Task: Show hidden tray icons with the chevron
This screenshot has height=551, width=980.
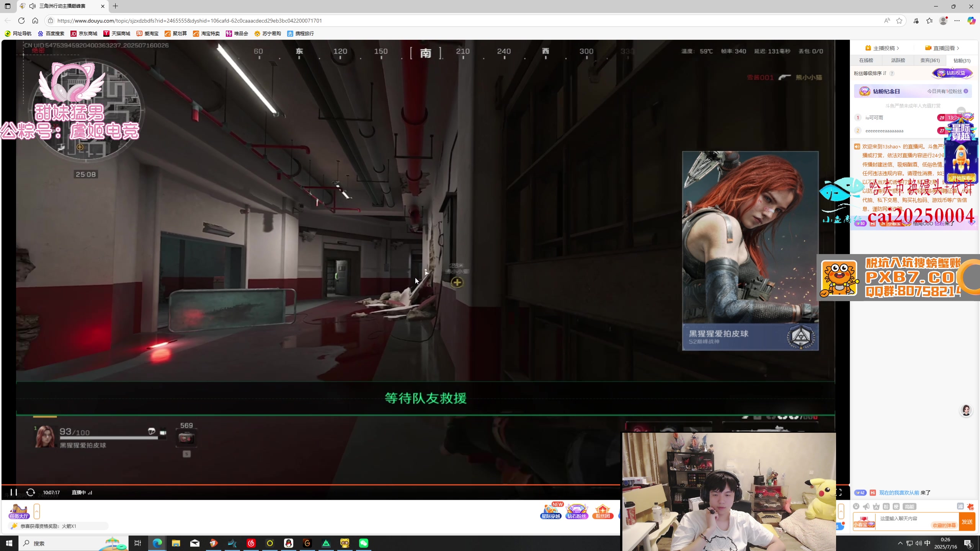Action: [x=900, y=543]
